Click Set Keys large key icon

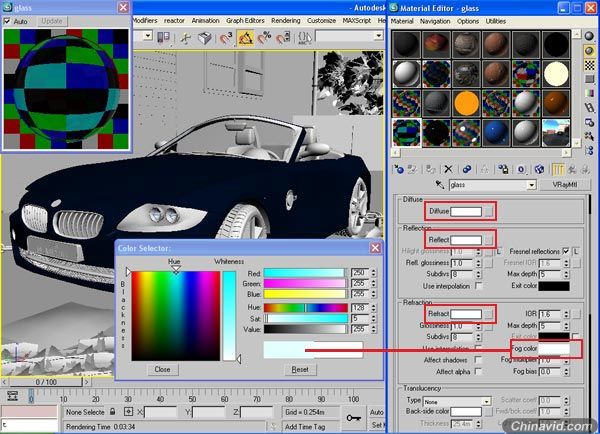(x=353, y=418)
